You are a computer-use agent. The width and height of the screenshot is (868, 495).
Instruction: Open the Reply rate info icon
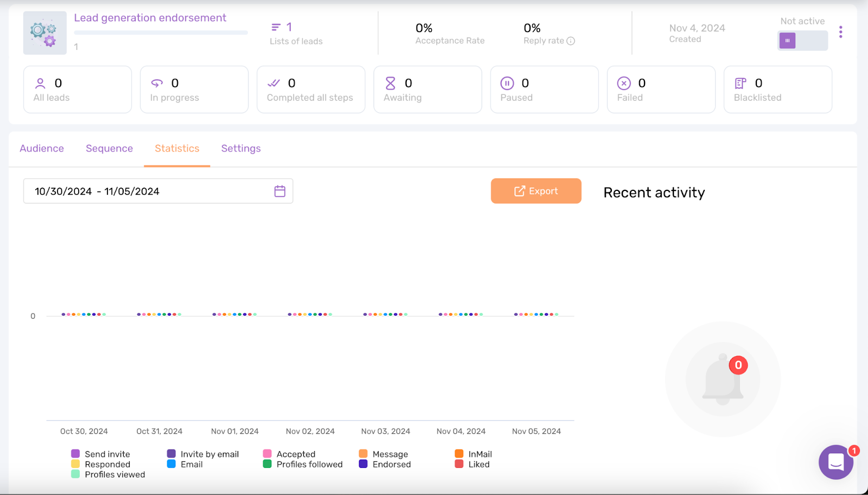[x=570, y=41]
